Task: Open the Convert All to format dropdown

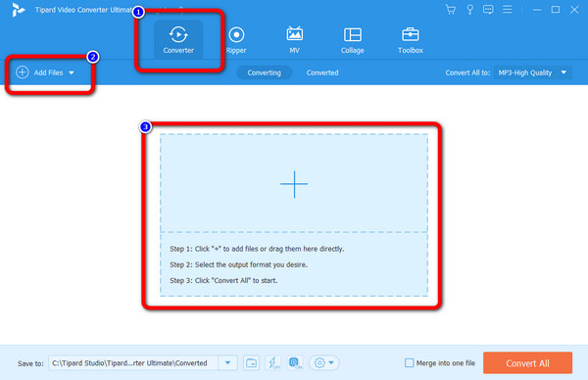Action: pos(532,72)
